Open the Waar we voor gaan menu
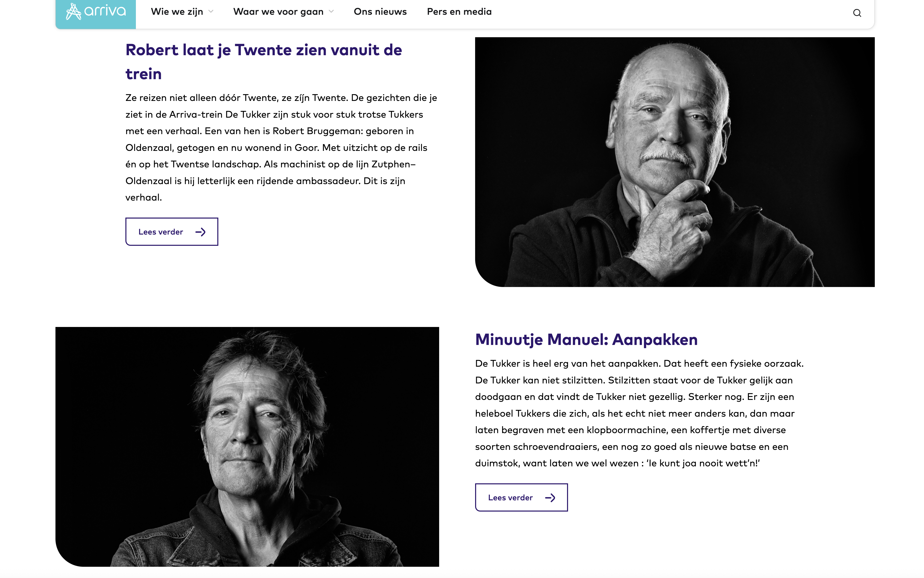924x578 pixels. click(278, 12)
